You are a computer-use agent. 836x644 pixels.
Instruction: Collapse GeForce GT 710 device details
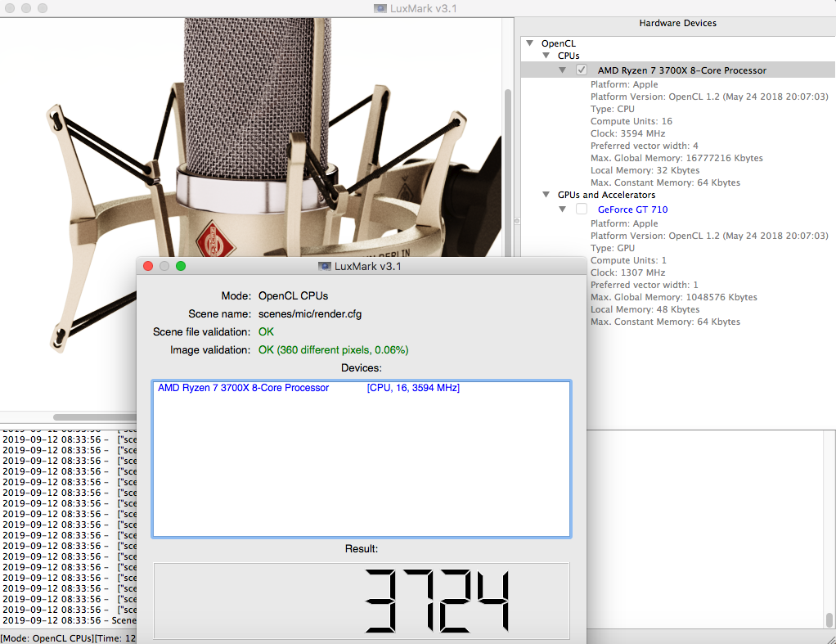563,209
